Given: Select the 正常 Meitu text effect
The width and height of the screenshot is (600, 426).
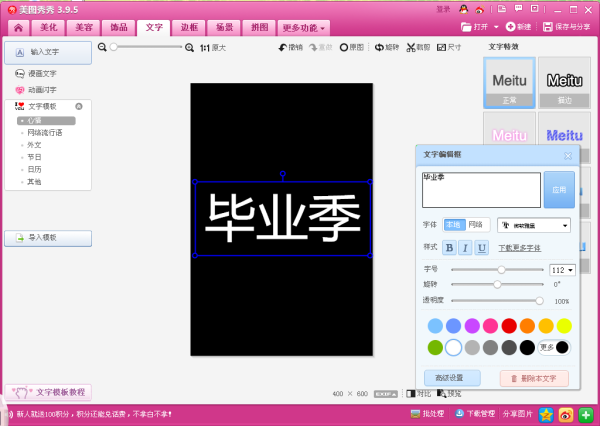Looking at the screenshot, I should (509, 83).
